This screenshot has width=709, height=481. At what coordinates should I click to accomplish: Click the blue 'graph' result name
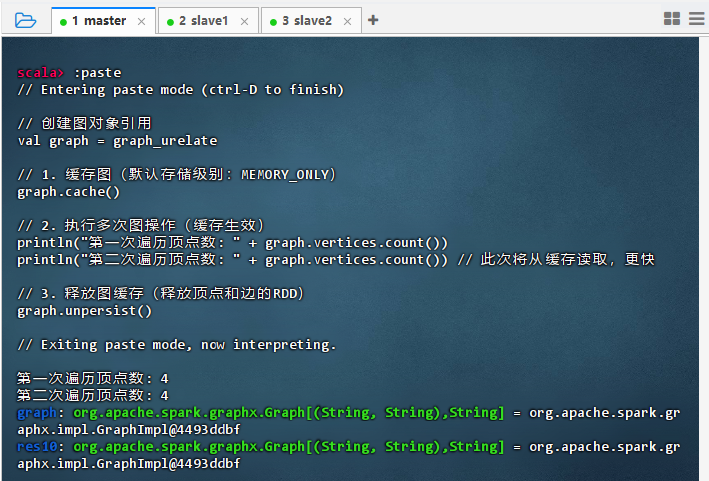point(37,413)
